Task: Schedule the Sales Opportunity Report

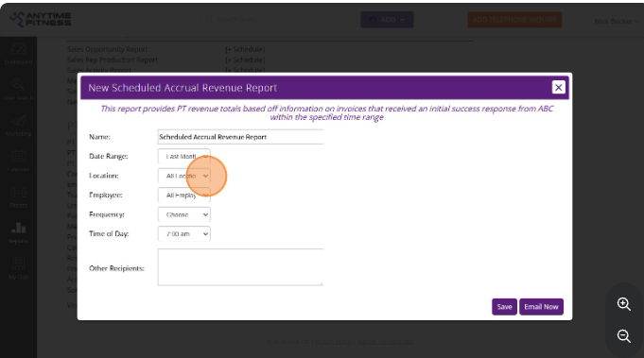Action: point(245,49)
